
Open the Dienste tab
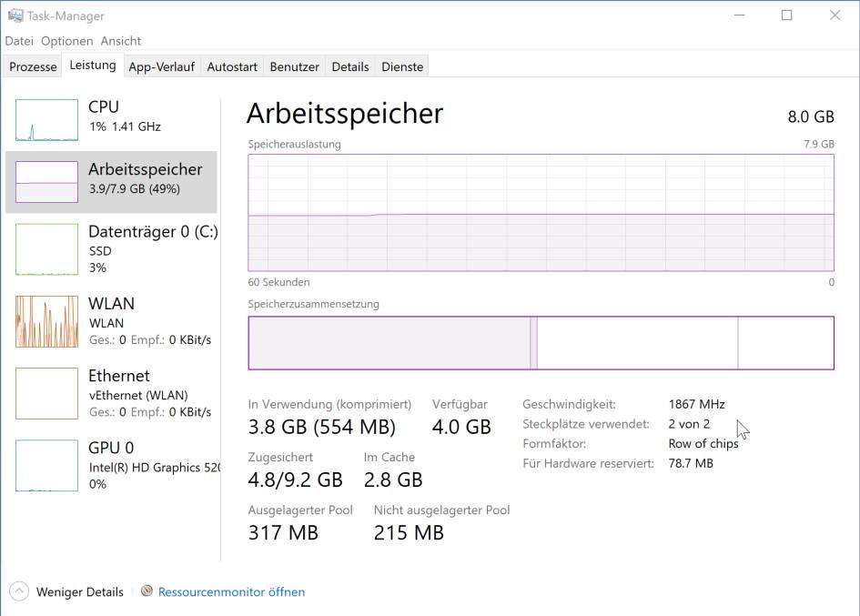point(402,66)
